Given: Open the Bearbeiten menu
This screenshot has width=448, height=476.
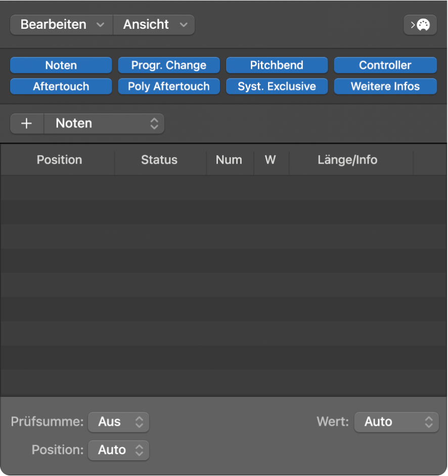Looking at the screenshot, I should pos(61,24).
